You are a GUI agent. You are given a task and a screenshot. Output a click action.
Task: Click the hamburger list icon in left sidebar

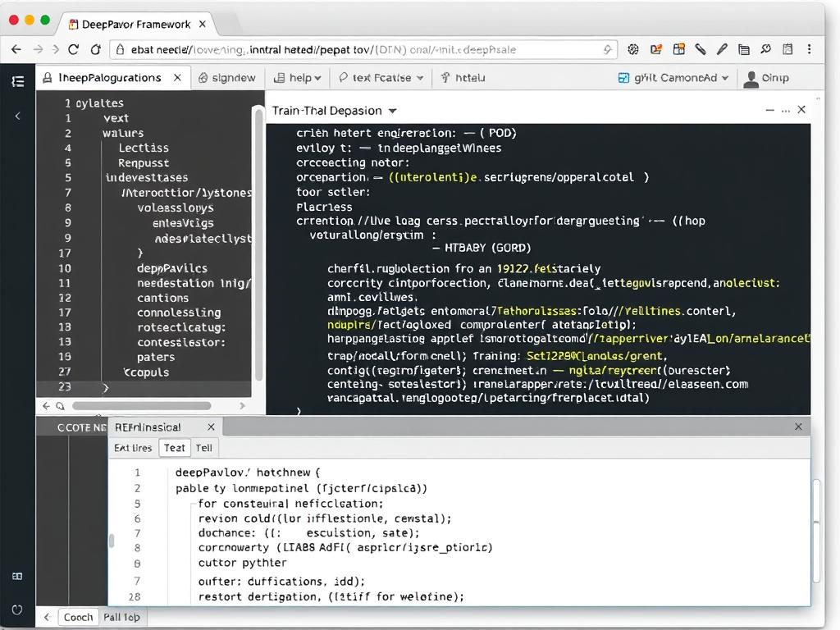pyautogui.click(x=18, y=81)
